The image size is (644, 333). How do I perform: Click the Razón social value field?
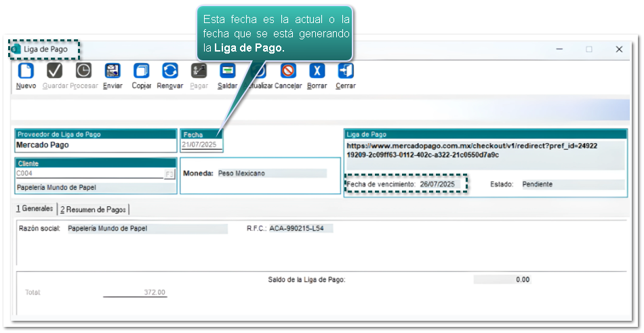(x=147, y=229)
